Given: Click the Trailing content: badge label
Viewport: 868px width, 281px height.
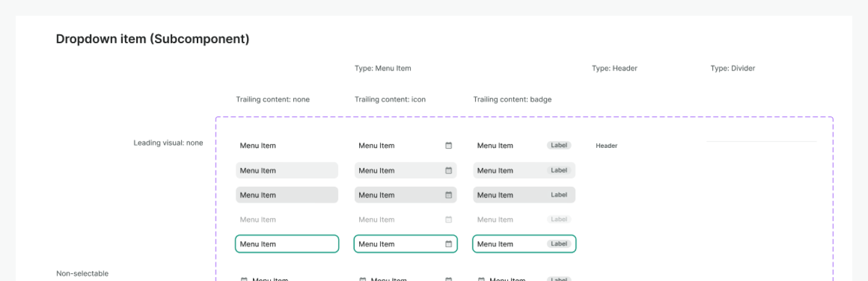Looking at the screenshot, I should point(512,99).
